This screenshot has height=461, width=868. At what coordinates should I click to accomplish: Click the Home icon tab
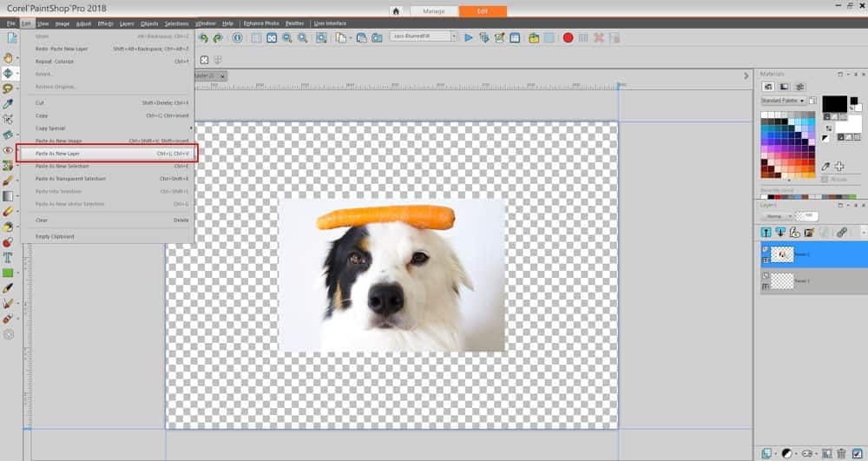[396, 11]
